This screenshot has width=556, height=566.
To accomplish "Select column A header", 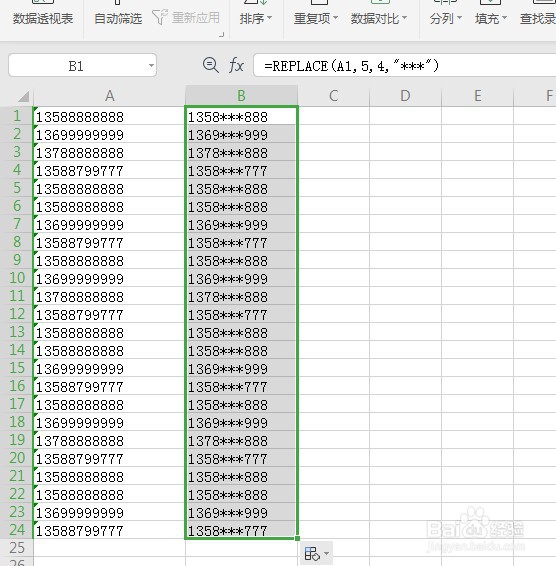I will (109, 96).
